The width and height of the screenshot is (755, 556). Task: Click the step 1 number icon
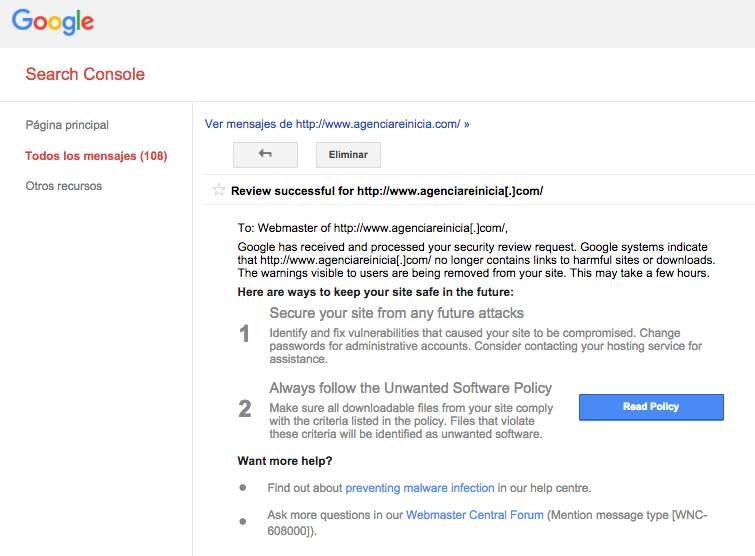[245, 334]
